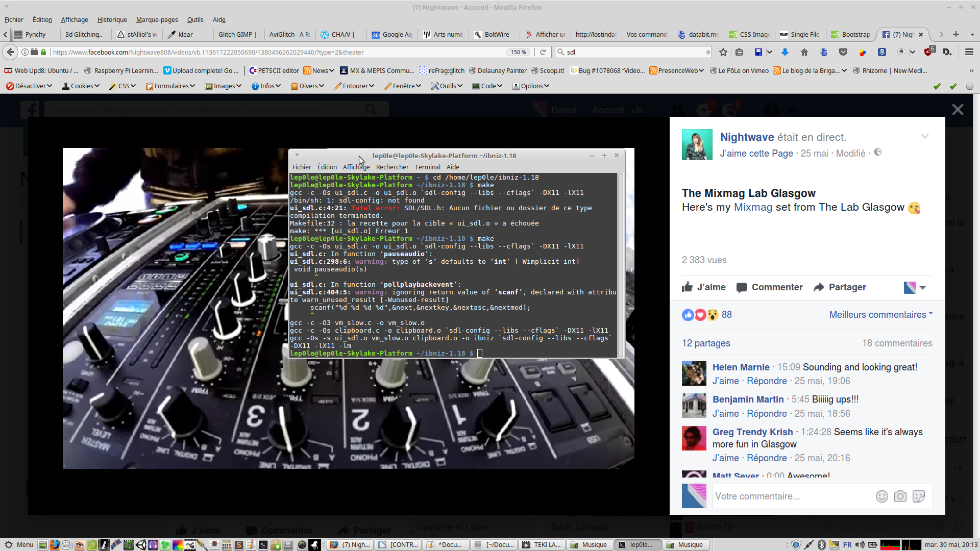This screenshot has width=980, height=551.
Task: Save to Pocket from the toolbar
Action: (x=843, y=52)
